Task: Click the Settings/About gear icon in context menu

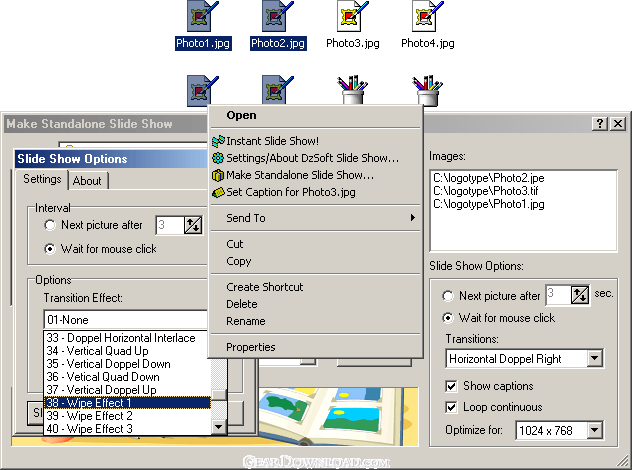Action: (x=218, y=158)
